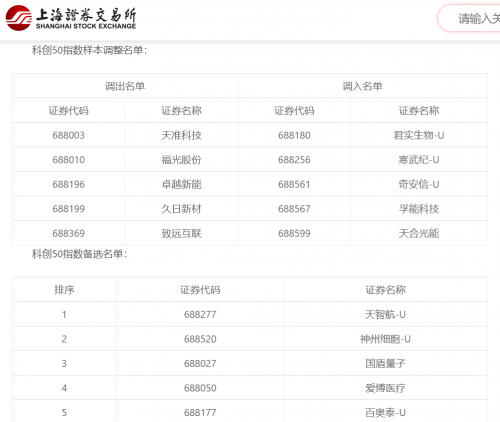Screen dimensions: 500x422
Task: Select code 688196
Action: (68, 184)
